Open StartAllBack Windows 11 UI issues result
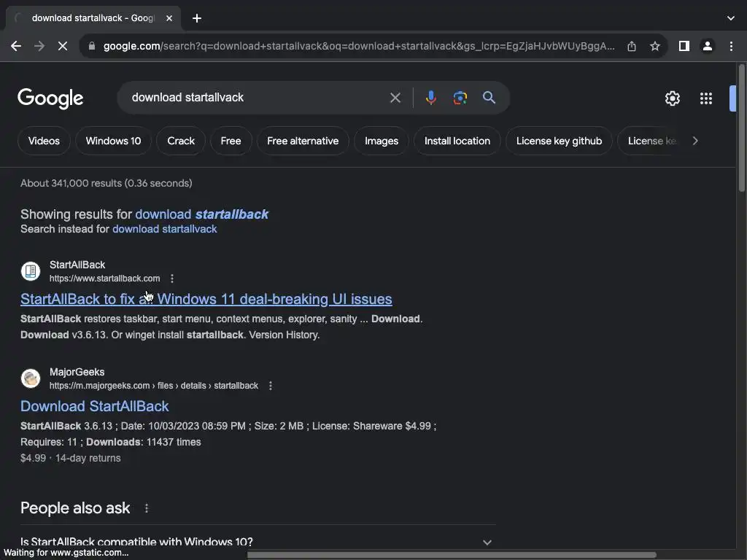This screenshot has width=747, height=560. pyautogui.click(x=206, y=299)
